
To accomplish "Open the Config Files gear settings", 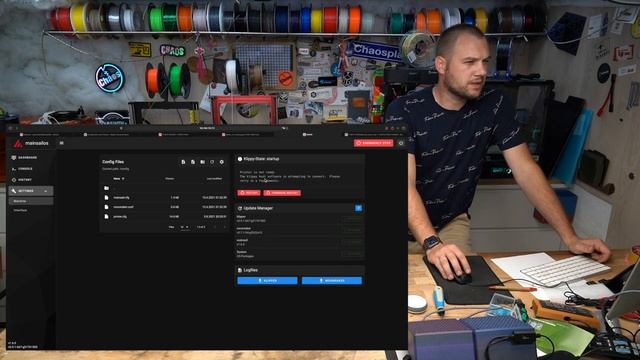I will coord(222,162).
